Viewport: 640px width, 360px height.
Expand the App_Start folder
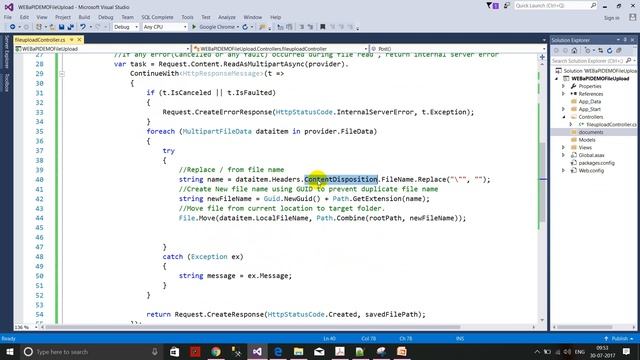[x=564, y=109]
